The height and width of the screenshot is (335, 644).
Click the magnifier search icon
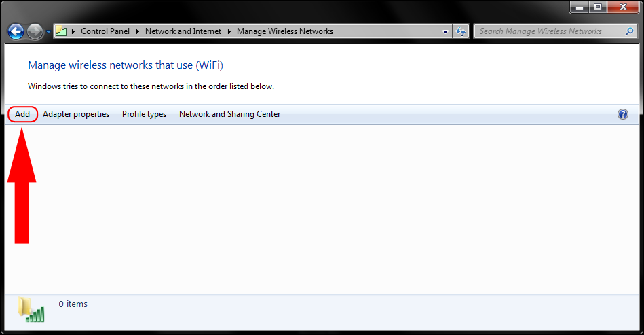(x=629, y=31)
